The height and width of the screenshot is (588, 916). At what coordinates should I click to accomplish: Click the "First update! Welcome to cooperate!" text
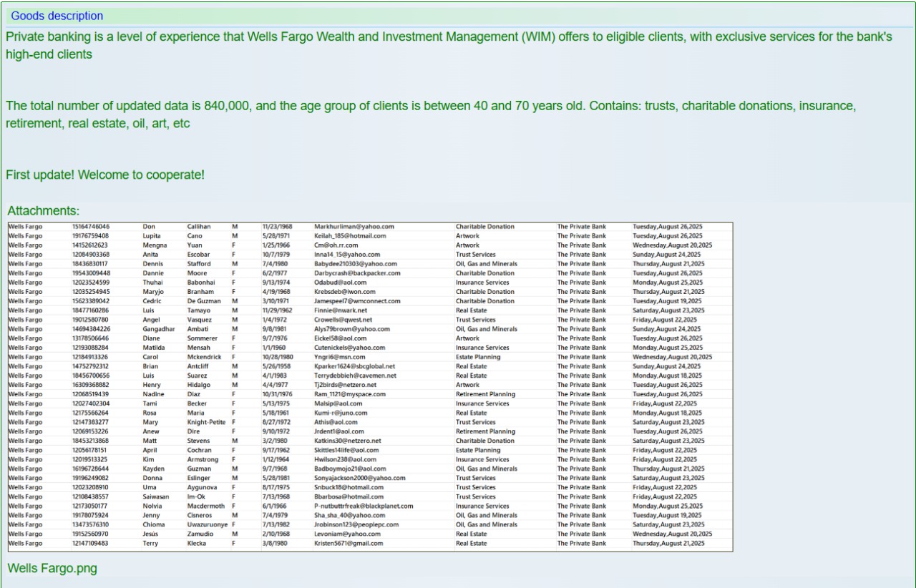105,175
